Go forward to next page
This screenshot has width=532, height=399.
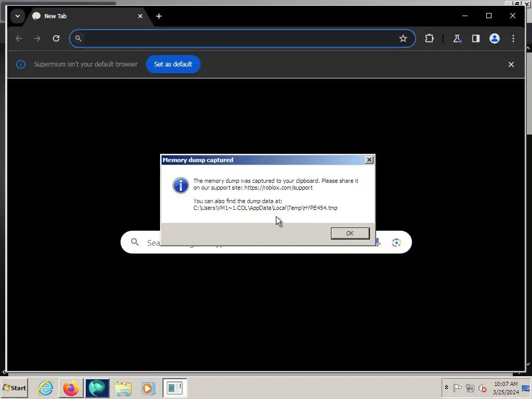click(37, 38)
